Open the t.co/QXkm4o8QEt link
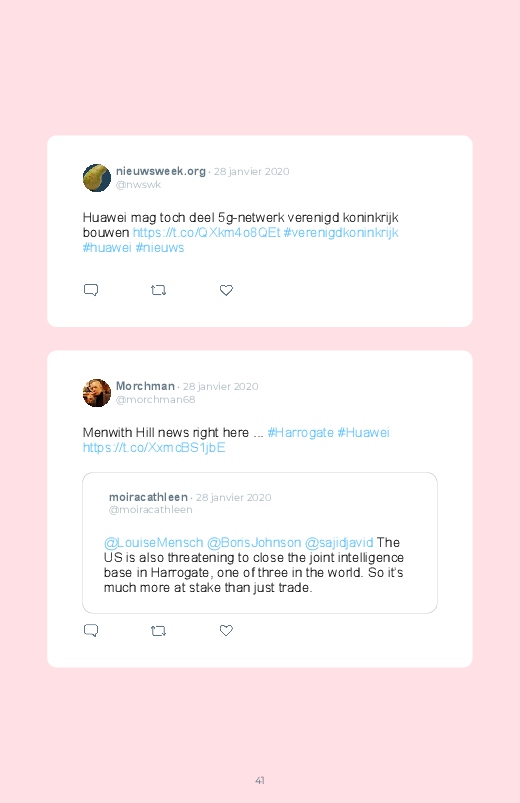 pyautogui.click(x=206, y=233)
